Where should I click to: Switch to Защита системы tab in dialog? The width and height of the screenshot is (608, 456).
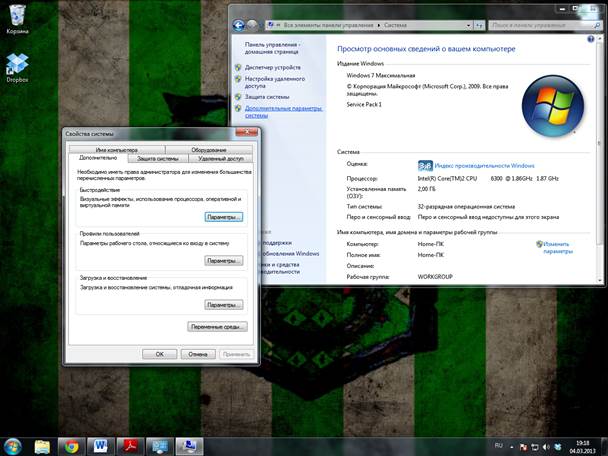(157, 159)
